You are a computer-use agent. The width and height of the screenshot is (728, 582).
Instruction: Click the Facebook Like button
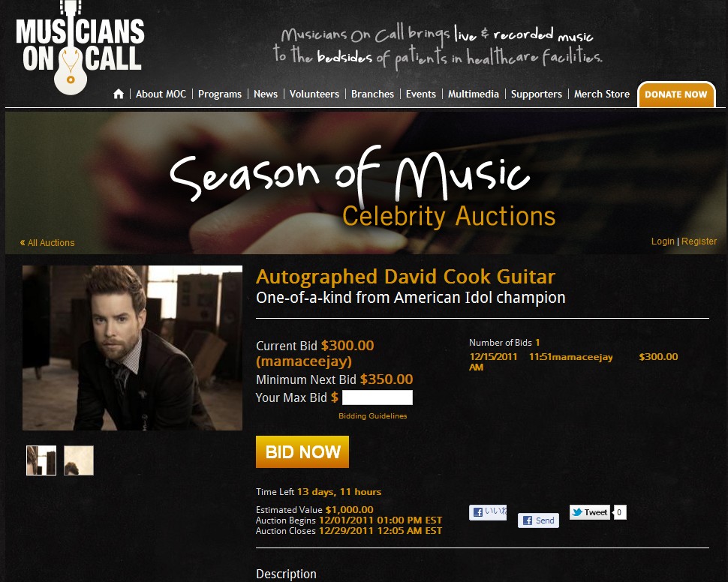488,512
